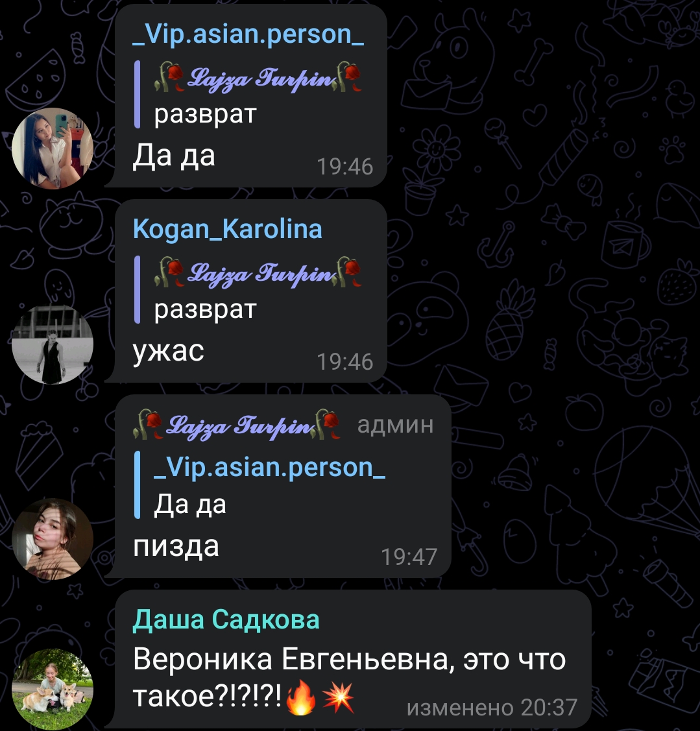Click the Даша Садкова sender name
The width and height of the screenshot is (700, 731).
pos(226,620)
